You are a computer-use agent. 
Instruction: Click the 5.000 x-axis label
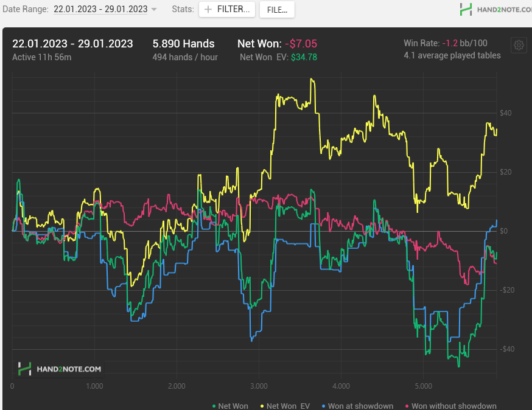click(424, 386)
